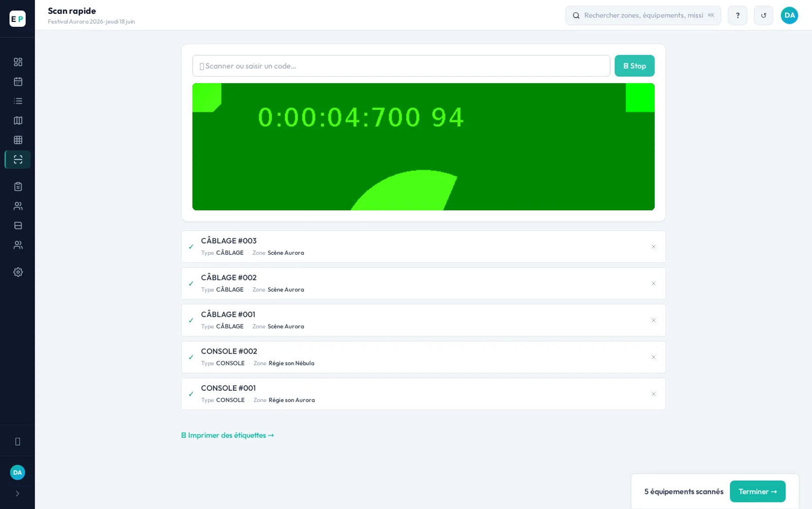
Task: Select the highlighted scan icon in the sidebar
Action: (x=18, y=159)
